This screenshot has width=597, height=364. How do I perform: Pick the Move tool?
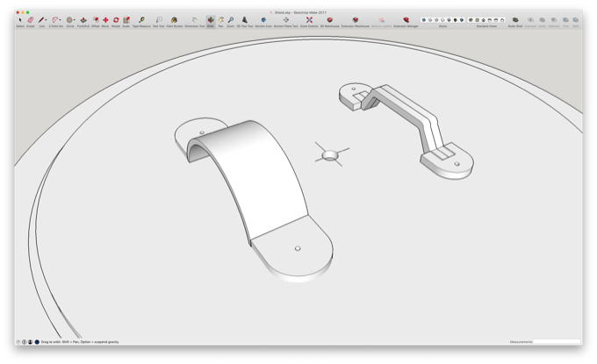(105, 20)
